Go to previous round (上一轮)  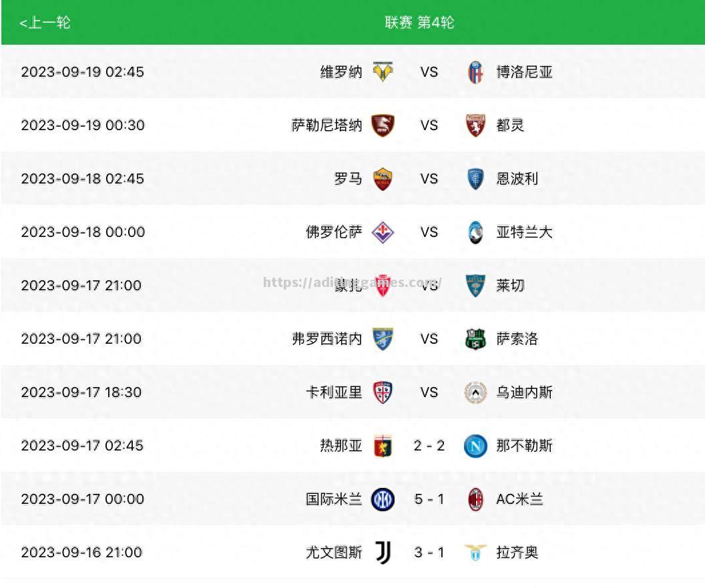(45, 23)
